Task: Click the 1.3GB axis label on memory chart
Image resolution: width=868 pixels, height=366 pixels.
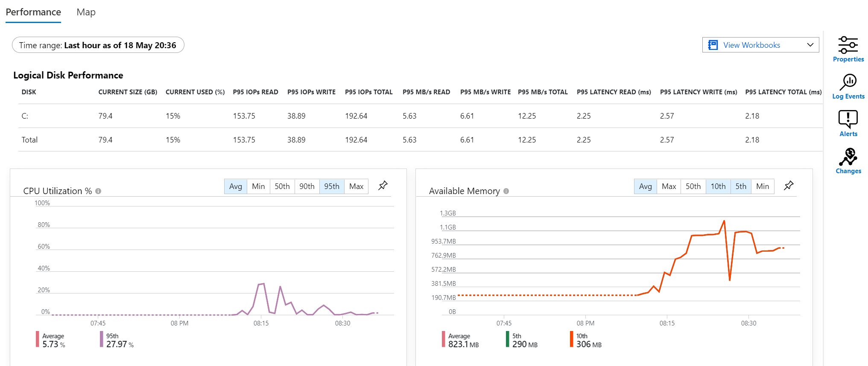Action: pyautogui.click(x=448, y=213)
